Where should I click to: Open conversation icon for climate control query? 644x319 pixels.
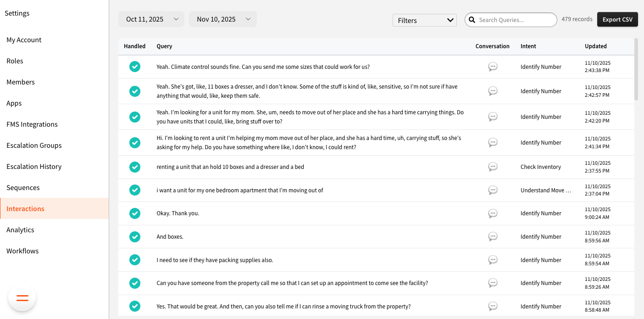pos(493,67)
